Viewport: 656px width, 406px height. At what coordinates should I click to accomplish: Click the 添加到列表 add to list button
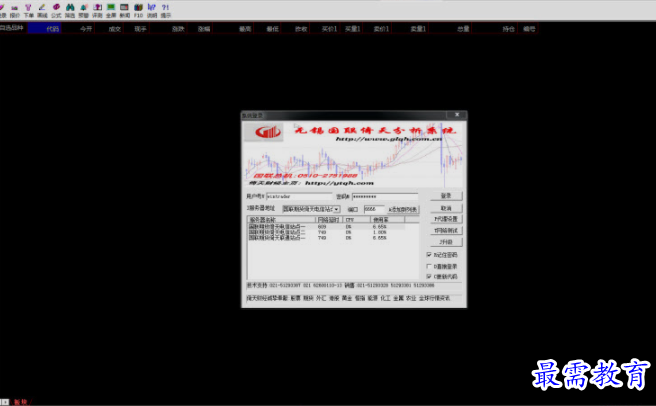pos(402,209)
